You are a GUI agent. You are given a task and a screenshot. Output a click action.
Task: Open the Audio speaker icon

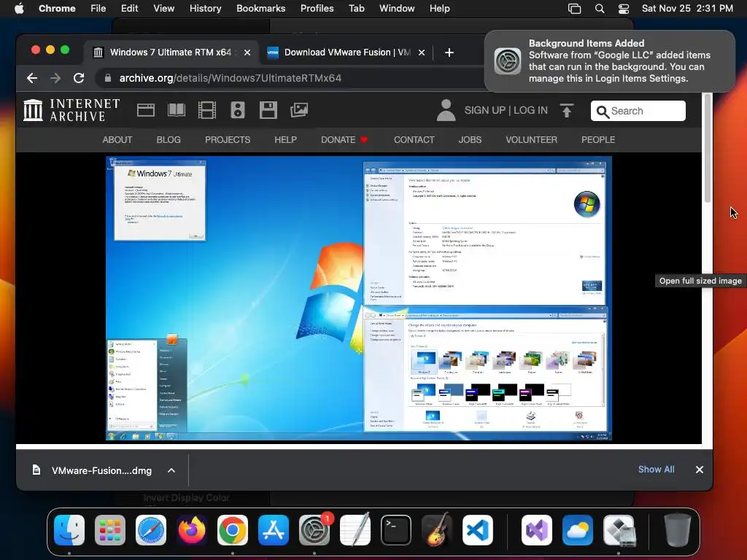[238, 110]
